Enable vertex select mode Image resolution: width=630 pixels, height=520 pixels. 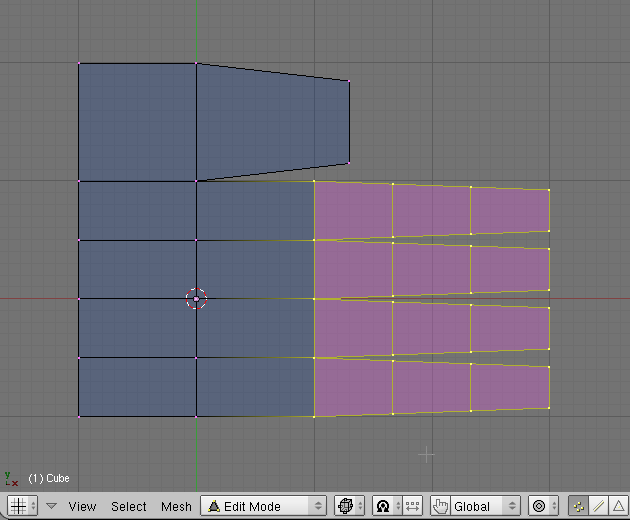pyautogui.click(x=579, y=506)
